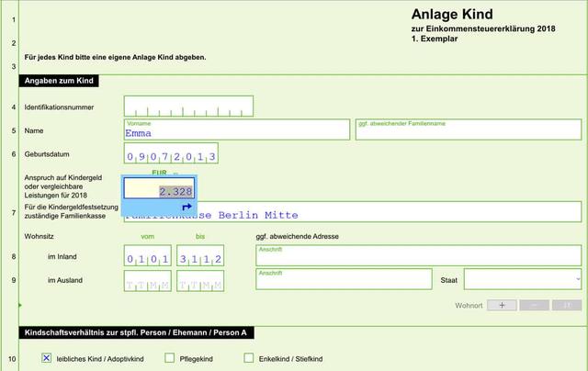Click the im Inland Anschrift field
The height and width of the screenshot is (371, 588).
pyautogui.click(x=418, y=255)
